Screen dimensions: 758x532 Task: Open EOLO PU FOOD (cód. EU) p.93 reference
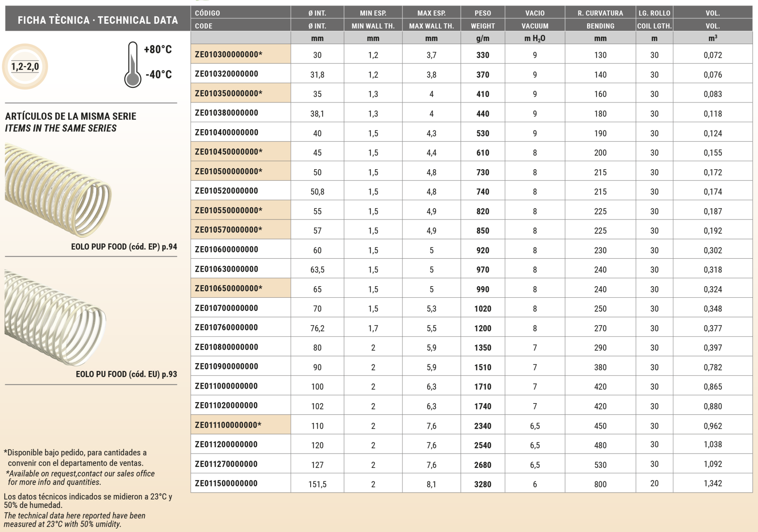pos(126,374)
